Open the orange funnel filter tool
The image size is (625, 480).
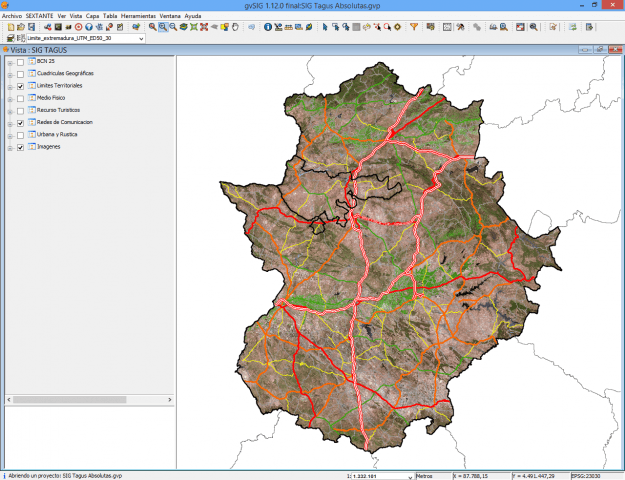tap(414, 27)
